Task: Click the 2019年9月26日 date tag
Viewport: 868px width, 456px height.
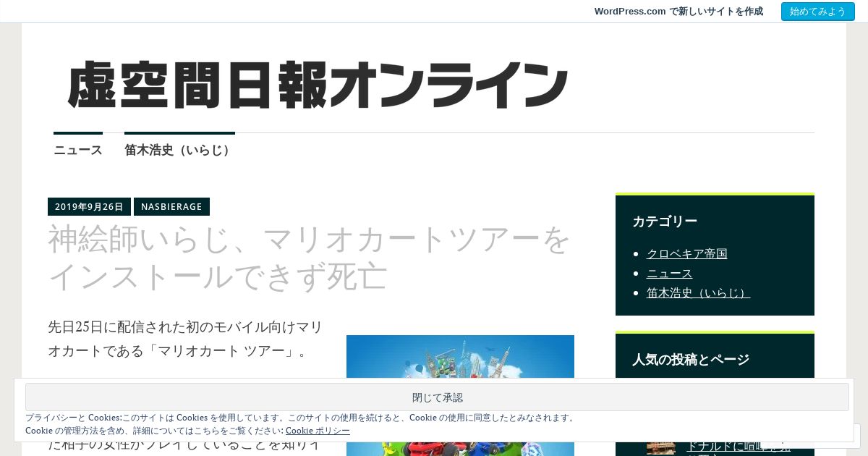Action: (x=89, y=206)
